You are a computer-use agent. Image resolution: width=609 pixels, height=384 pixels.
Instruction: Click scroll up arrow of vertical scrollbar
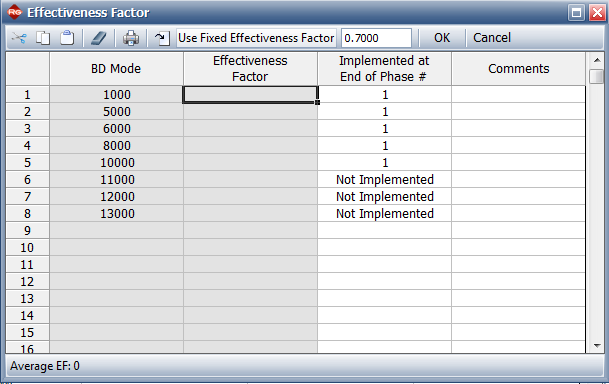click(x=597, y=60)
